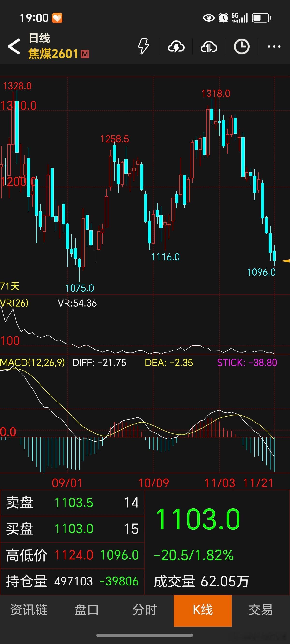Open the clock period selector icon
Screen dimensions: 290x644
[x=241, y=46]
